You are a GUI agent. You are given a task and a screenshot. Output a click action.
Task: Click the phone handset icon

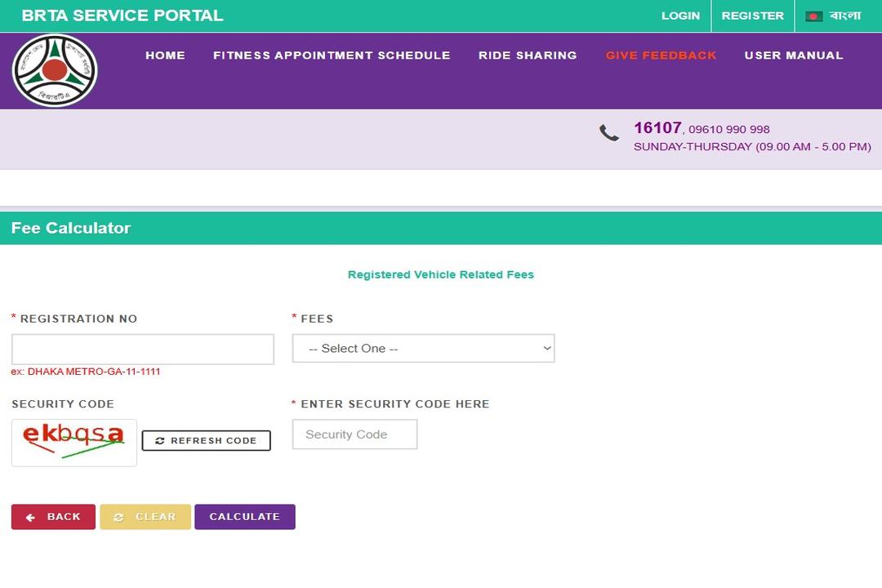[x=609, y=133]
